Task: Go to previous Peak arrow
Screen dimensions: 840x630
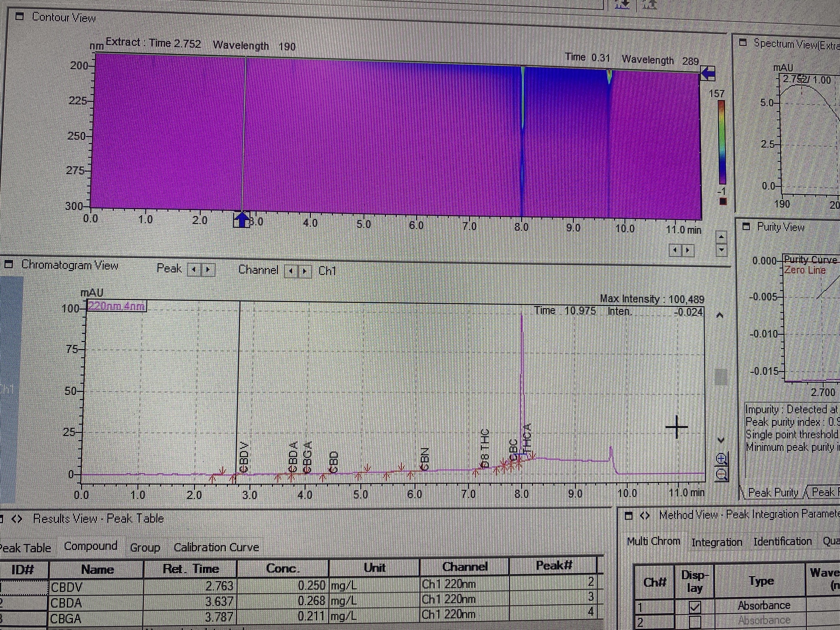Action: pyautogui.click(x=194, y=270)
